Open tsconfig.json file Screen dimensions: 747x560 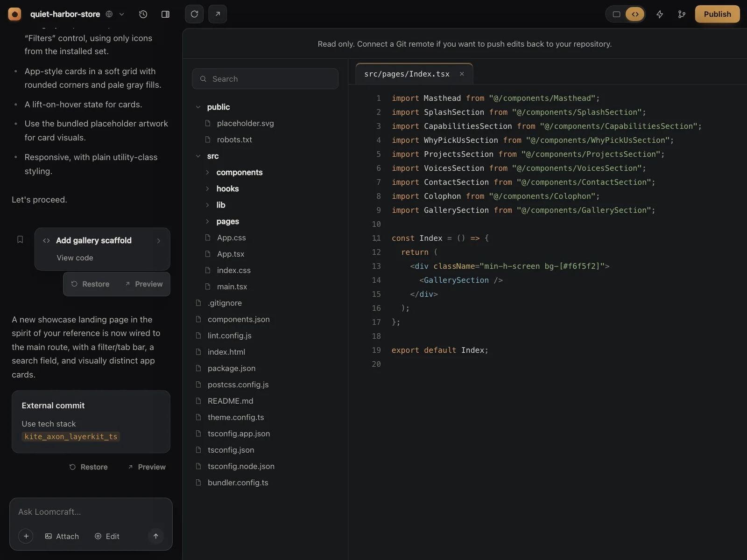pyautogui.click(x=231, y=450)
